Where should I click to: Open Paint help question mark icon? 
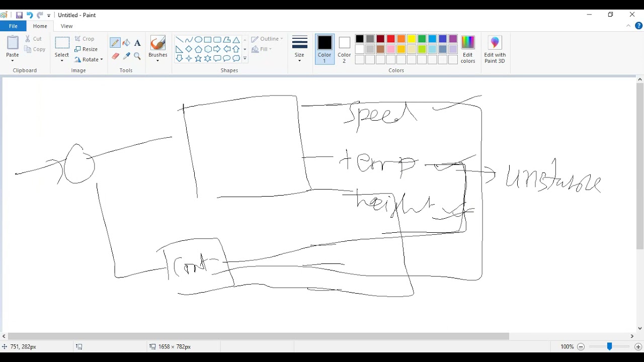coord(638,26)
